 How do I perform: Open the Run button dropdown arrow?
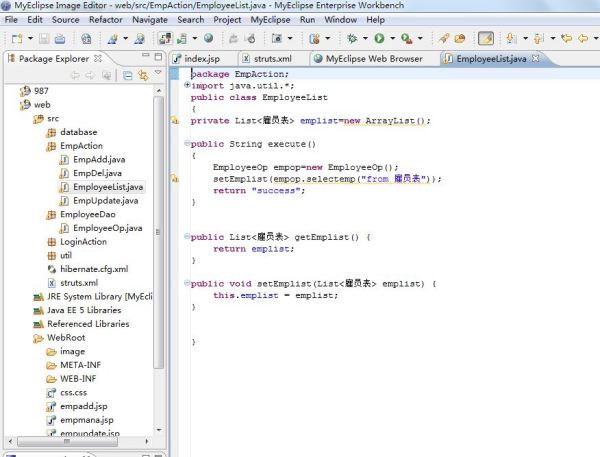point(393,38)
